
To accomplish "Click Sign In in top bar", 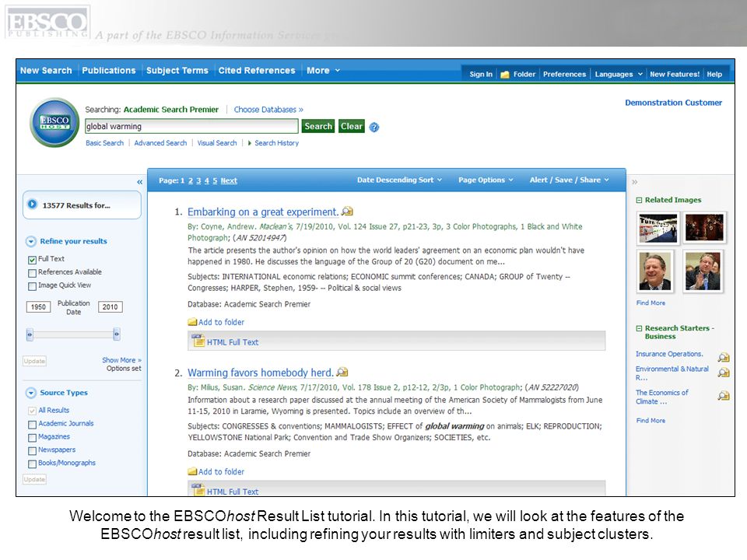I will click(481, 75).
